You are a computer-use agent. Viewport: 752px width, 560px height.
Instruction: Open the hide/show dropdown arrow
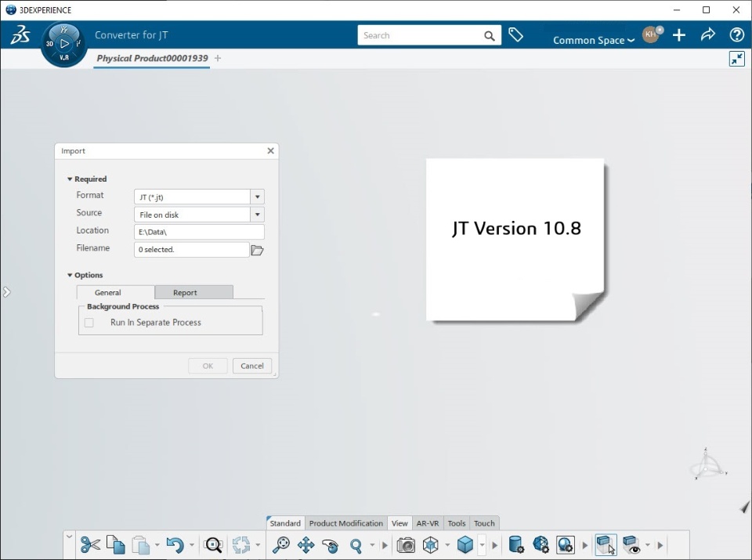point(648,545)
